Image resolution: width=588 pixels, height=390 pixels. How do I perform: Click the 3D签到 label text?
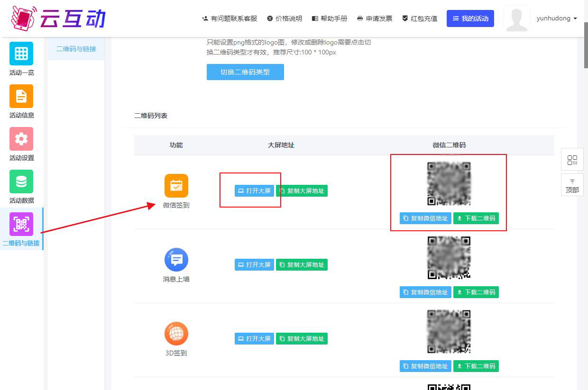tap(176, 353)
